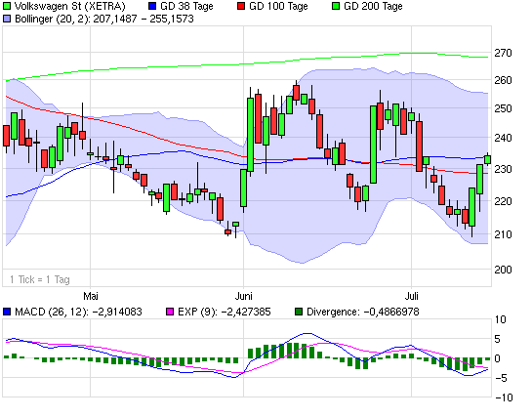Click the 240 price axis label
This screenshot has height=418, width=532.
coord(503,138)
